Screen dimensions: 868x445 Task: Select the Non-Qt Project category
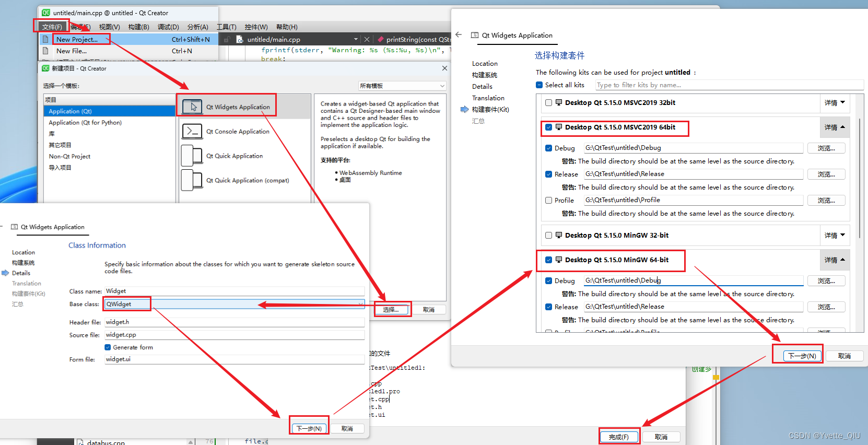pos(69,156)
